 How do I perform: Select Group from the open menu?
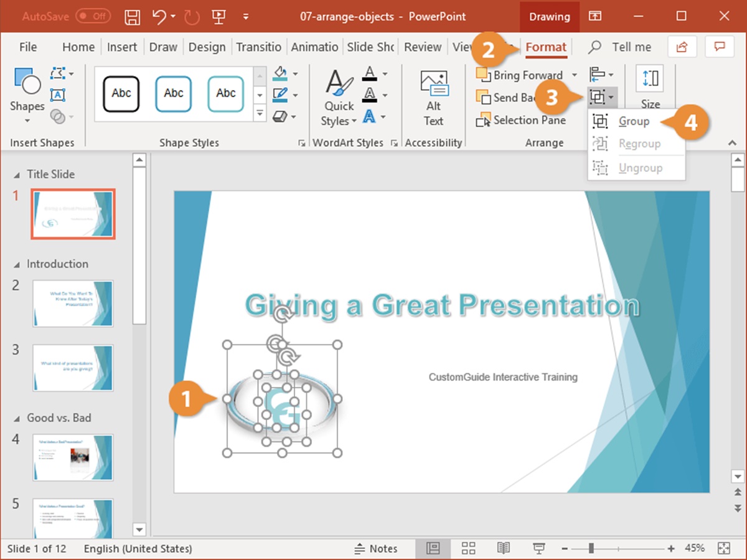click(634, 121)
